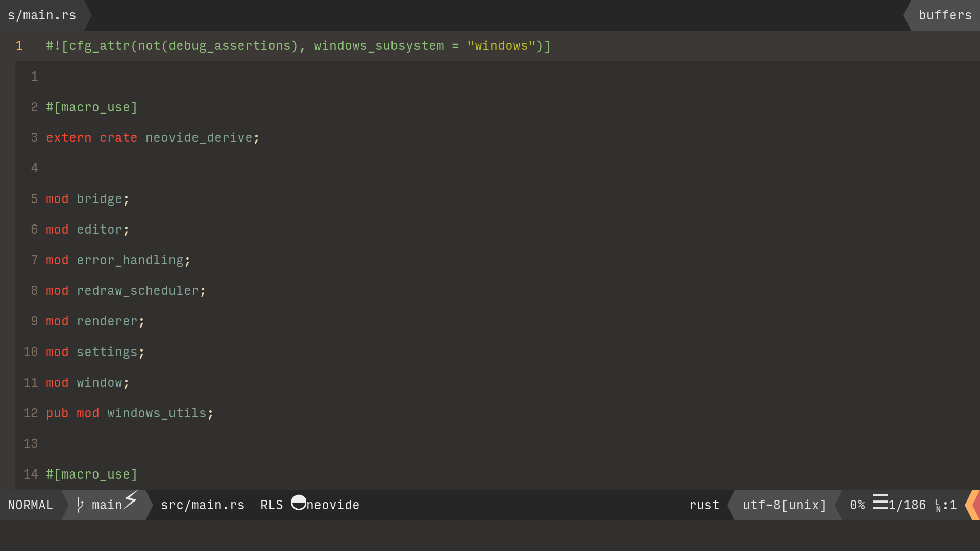Click the NORMAL mode indicator
The image size is (980, 551).
pos(31,505)
